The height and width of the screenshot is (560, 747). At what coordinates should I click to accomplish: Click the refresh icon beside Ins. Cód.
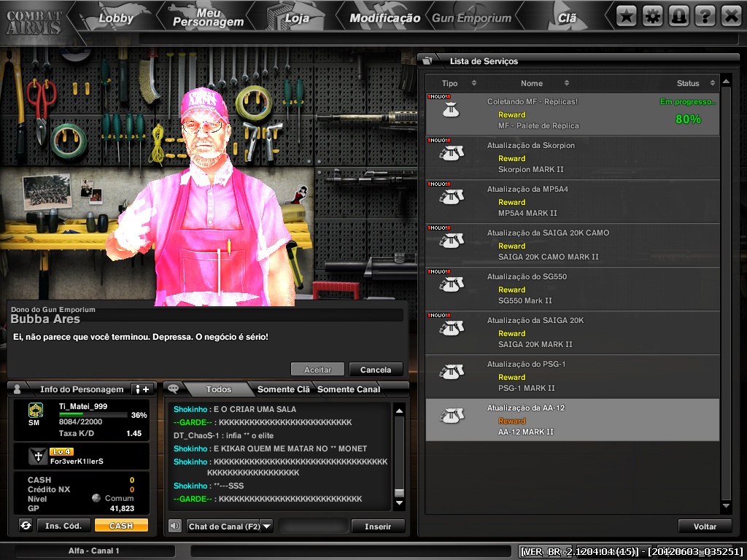[26, 525]
